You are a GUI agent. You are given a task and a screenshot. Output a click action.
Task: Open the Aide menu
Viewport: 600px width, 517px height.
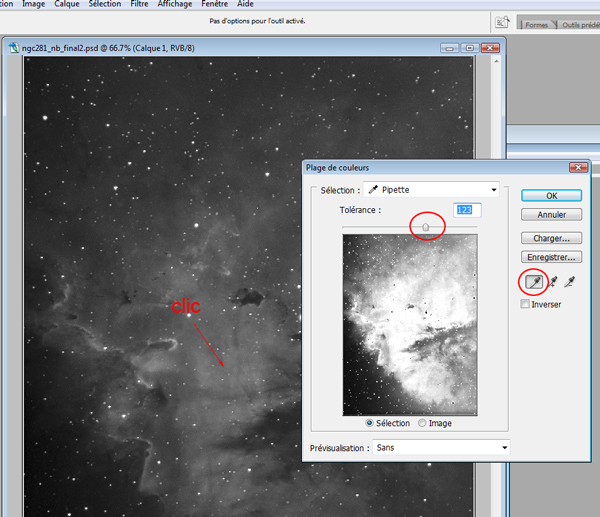coord(245,4)
